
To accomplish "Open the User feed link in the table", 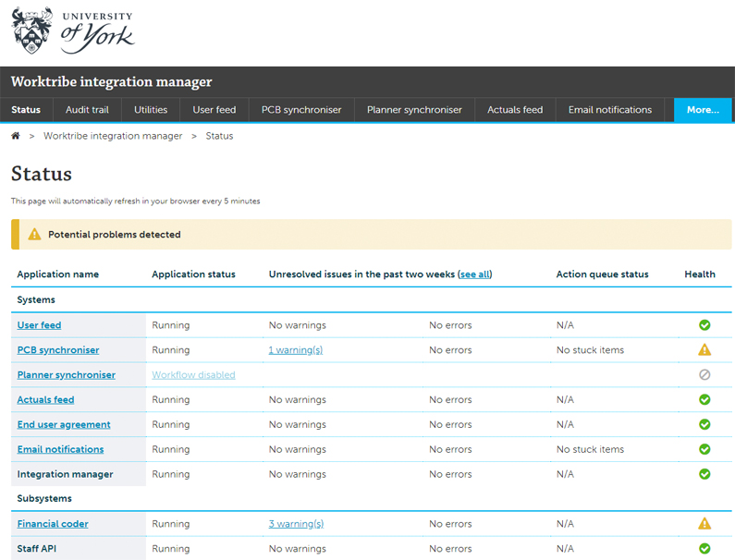I will coord(40,325).
